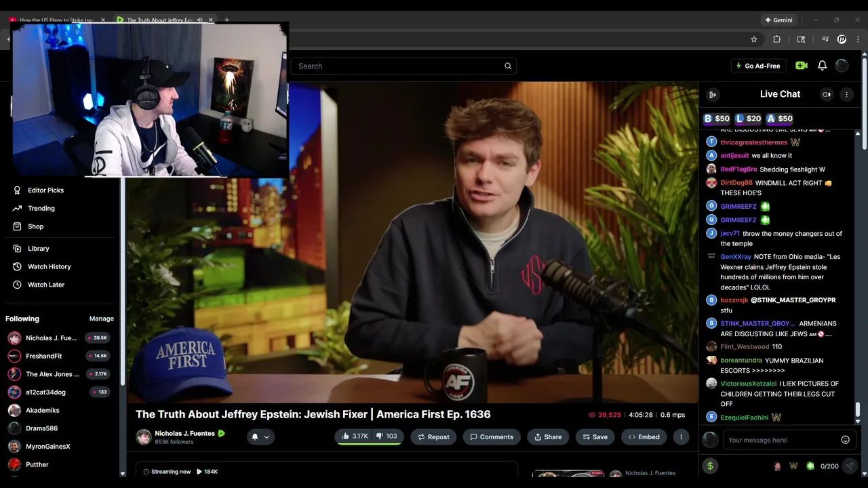Viewport: 868px width, 488px height.
Task: Click the Go Ad-Free button
Action: click(x=758, y=66)
